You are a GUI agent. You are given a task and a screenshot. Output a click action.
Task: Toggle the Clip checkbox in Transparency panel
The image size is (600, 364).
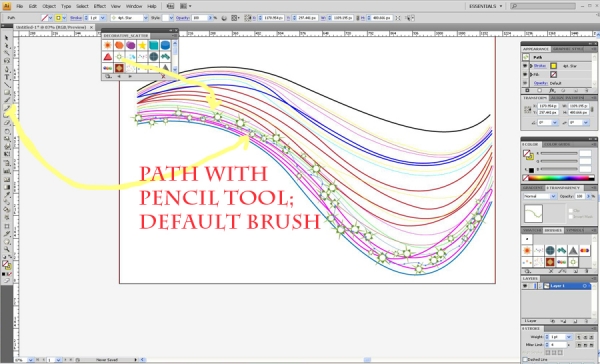pyautogui.click(x=571, y=211)
